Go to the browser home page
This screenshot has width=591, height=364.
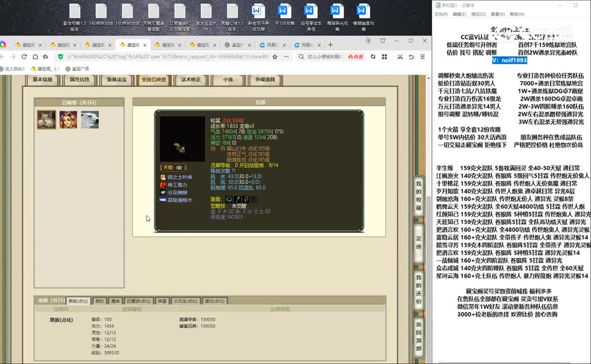[x=35, y=57]
